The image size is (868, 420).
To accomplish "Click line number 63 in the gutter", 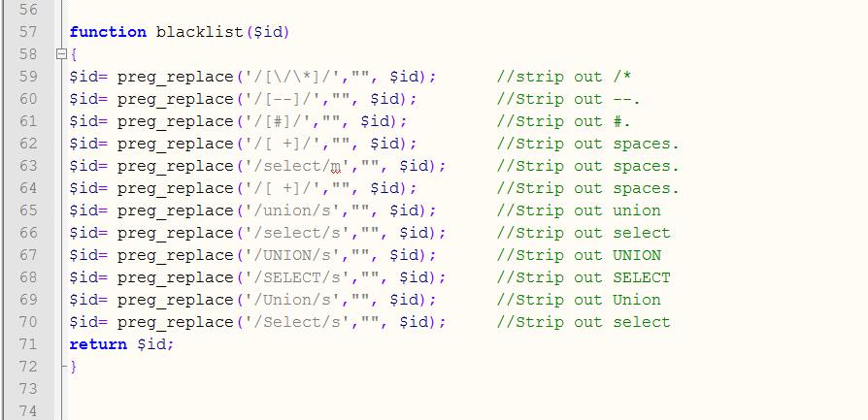I will coord(27,166).
